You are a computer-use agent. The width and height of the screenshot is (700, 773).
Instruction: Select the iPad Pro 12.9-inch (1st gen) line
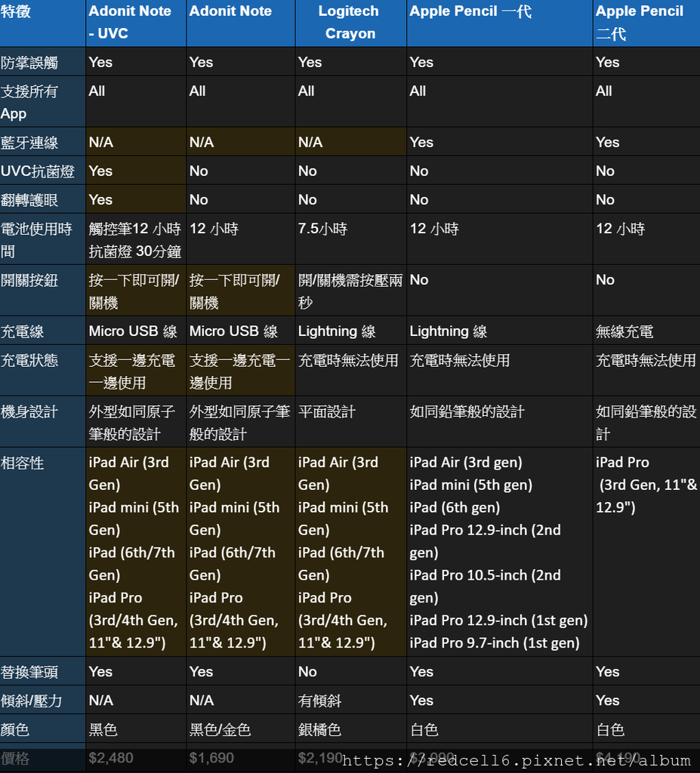point(498,621)
